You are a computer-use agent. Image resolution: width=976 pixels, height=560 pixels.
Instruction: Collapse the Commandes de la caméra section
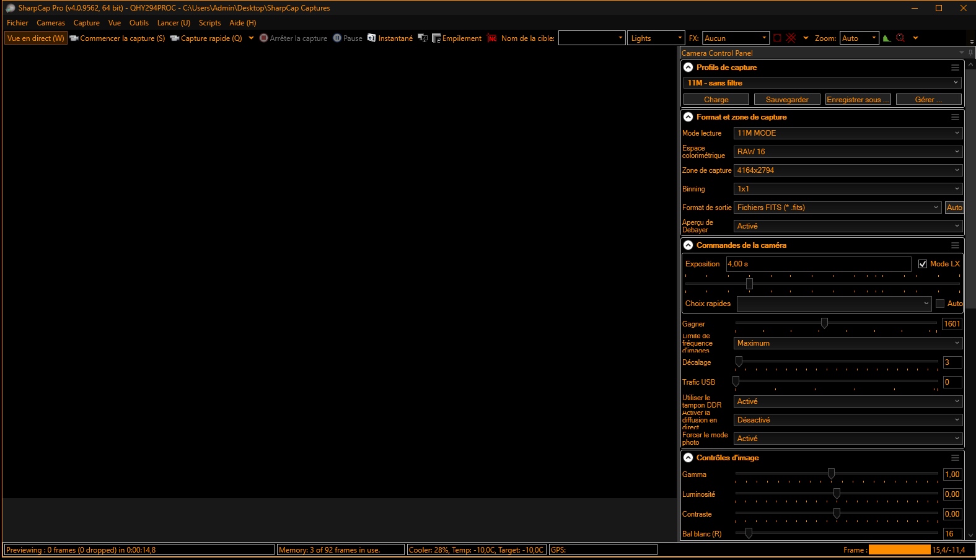(x=688, y=245)
